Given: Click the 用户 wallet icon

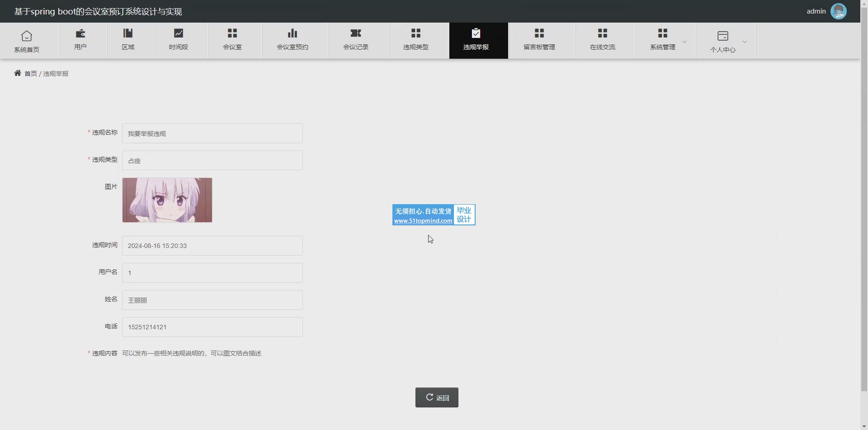Looking at the screenshot, I should 80,33.
